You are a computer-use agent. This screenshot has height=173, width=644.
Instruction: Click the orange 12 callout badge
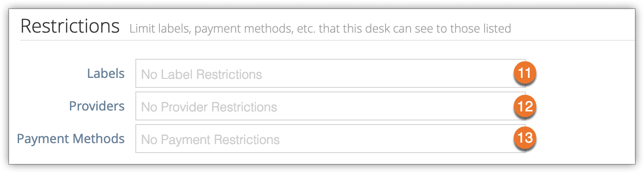tap(525, 106)
